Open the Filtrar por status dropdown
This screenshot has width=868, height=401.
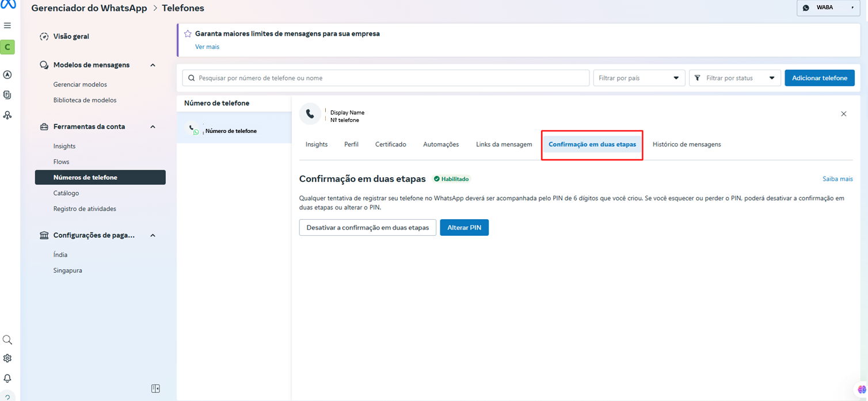pyautogui.click(x=734, y=78)
